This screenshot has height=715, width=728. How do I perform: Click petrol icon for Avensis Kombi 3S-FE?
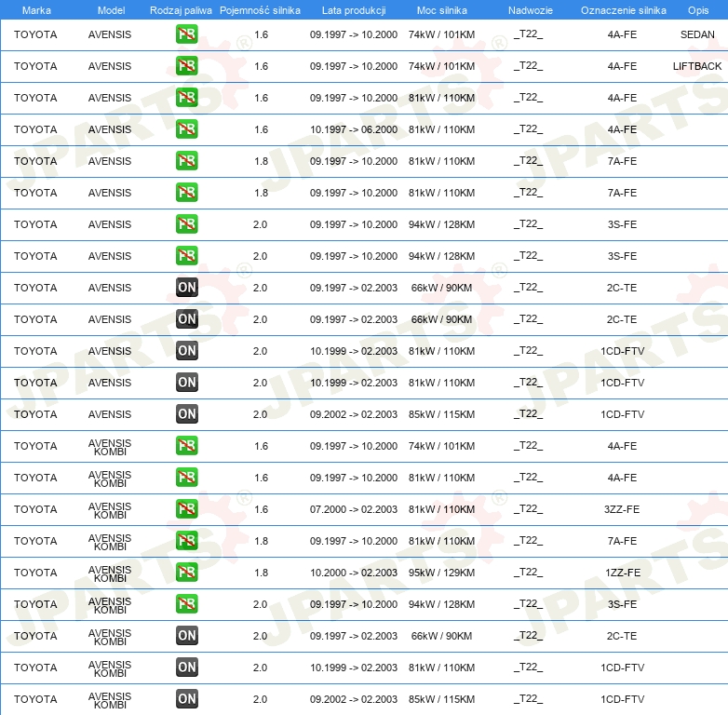[186, 603]
